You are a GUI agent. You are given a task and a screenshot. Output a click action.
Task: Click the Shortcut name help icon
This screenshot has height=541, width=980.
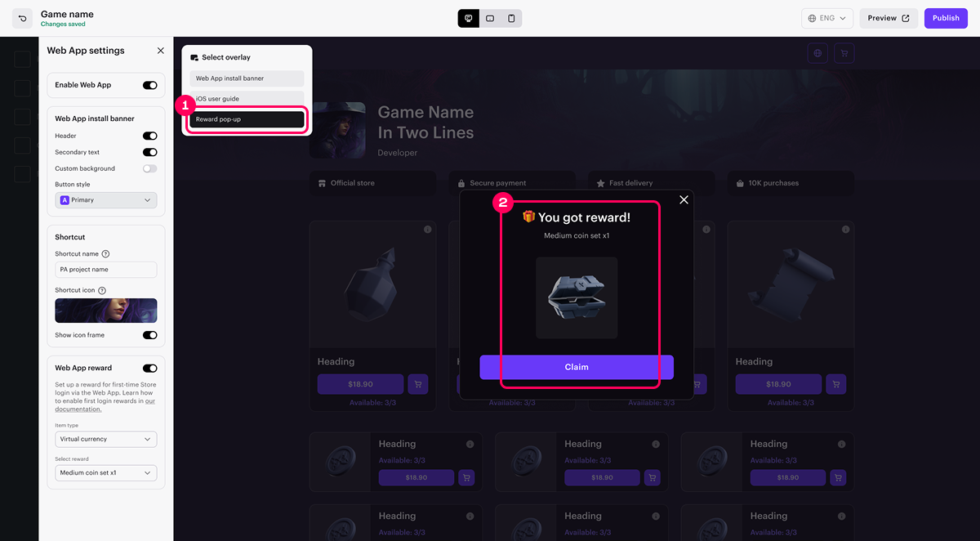point(105,254)
